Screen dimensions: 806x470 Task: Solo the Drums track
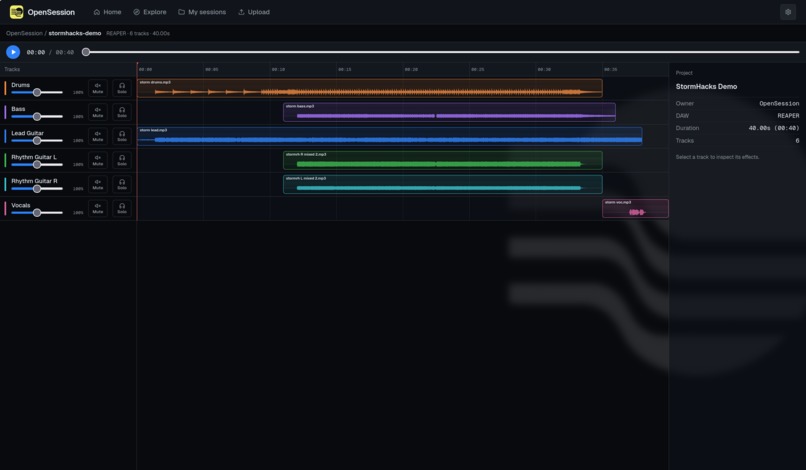[122, 88]
